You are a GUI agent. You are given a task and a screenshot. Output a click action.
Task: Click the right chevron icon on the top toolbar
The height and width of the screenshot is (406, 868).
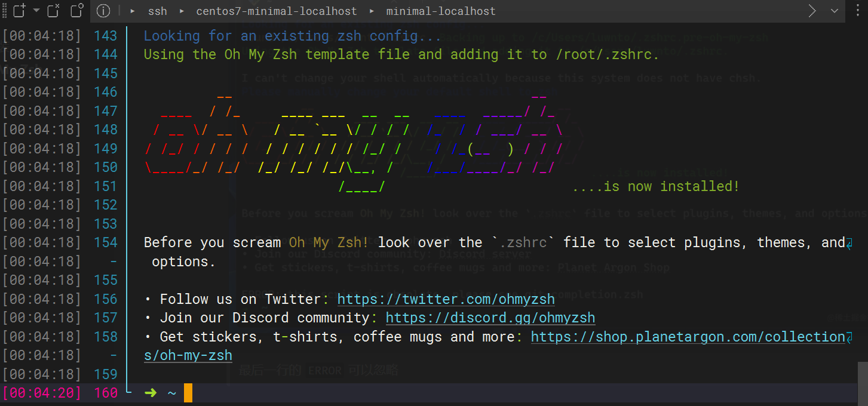[812, 10]
